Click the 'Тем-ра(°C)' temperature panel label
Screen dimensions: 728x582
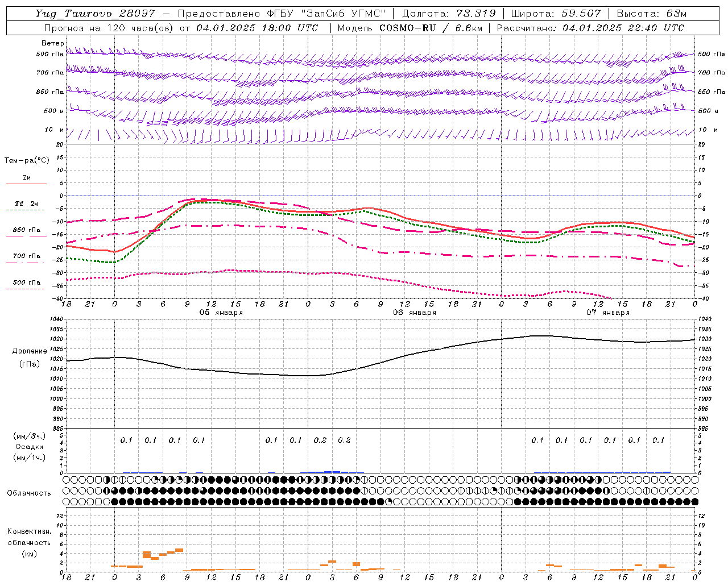pyautogui.click(x=27, y=160)
